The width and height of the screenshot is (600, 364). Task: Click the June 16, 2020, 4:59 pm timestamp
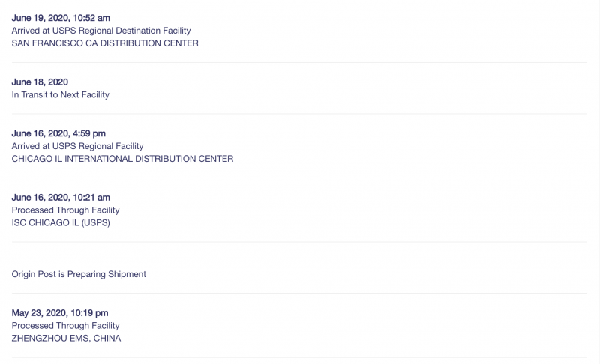pyautogui.click(x=58, y=133)
